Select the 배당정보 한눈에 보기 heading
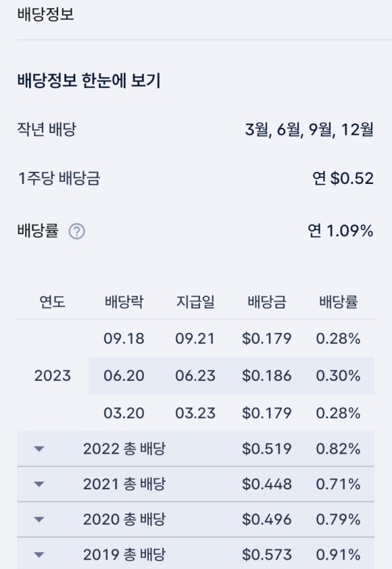Viewport: 392px width, 569px height. tap(89, 81)
